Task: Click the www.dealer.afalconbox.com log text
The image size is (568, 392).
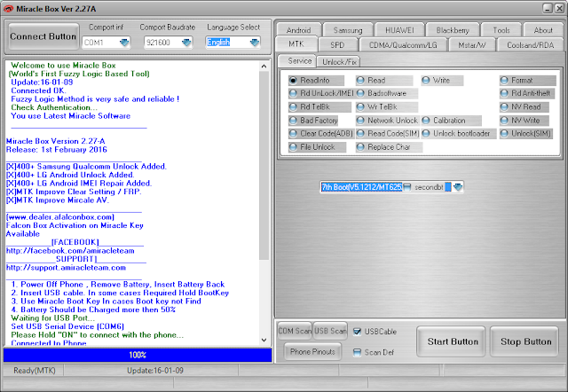Action: (60, 217)
